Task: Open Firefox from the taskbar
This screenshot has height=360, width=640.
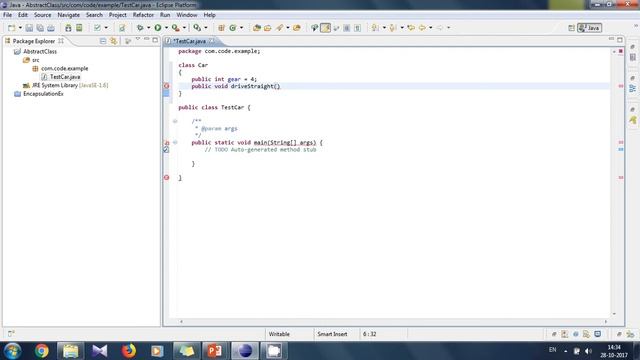Action: tap(129, 351)
